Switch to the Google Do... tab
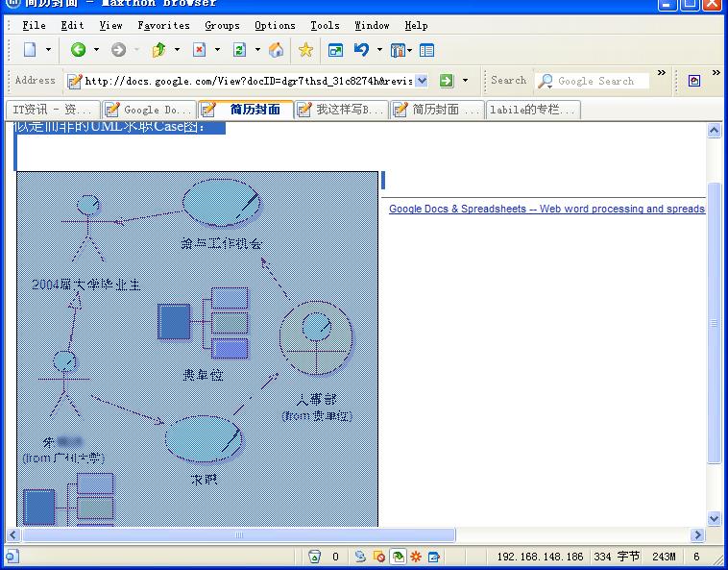Viewport: 728px width, 570px height. pyautogui.click(x=150, y=110)
